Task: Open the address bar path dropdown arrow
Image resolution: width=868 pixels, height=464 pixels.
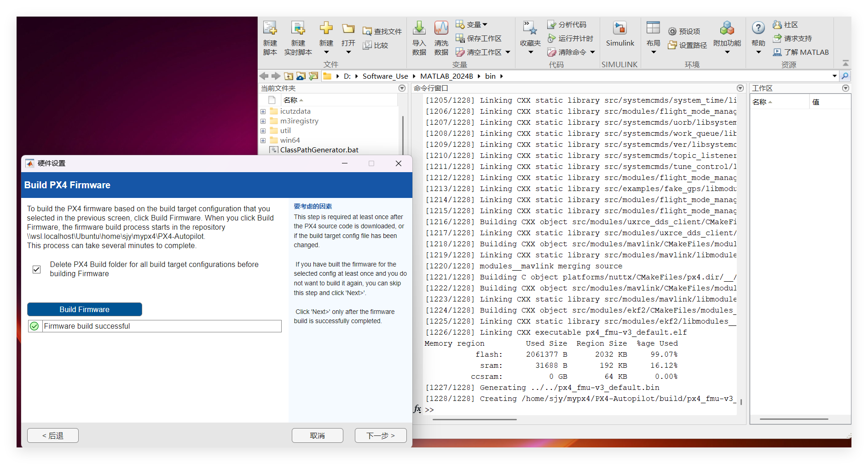Action: [x=834, y=76]
